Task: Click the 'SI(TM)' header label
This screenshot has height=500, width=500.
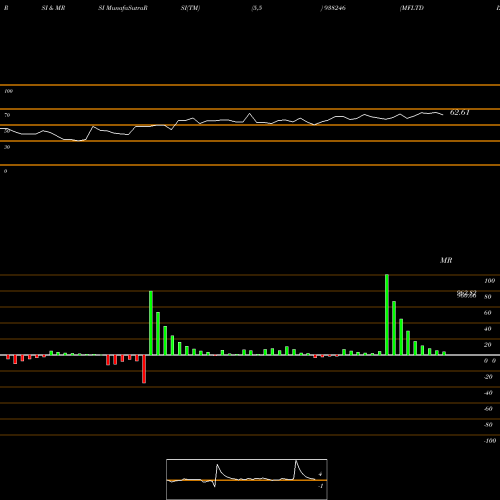Action: pyautogui.click(x=190, y=8)
